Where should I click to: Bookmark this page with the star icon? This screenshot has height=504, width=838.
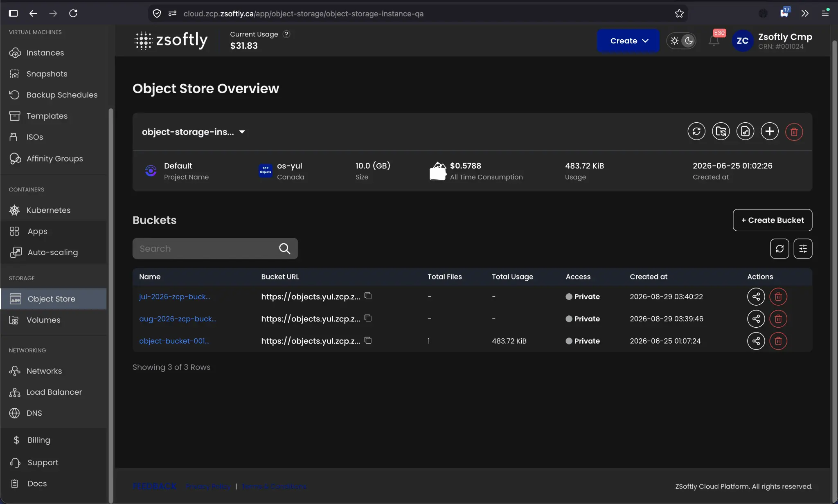679,13
